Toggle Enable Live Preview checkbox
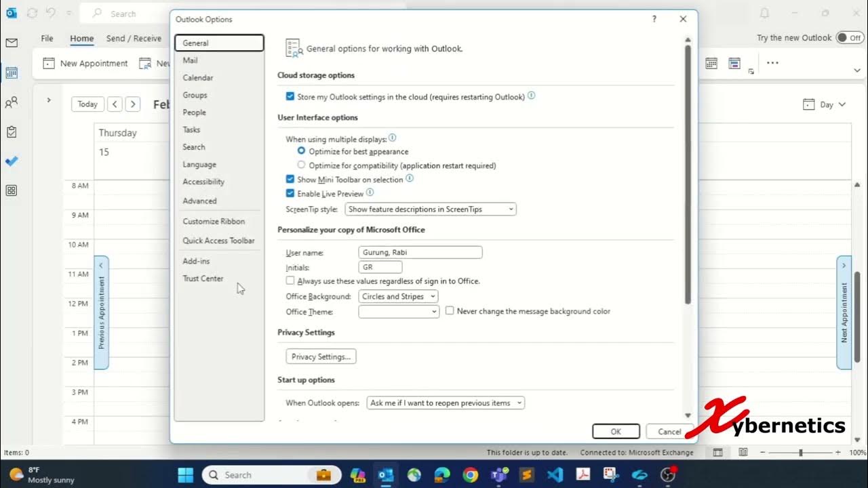This screenshot has height=488, width=868. coord(290,193)
